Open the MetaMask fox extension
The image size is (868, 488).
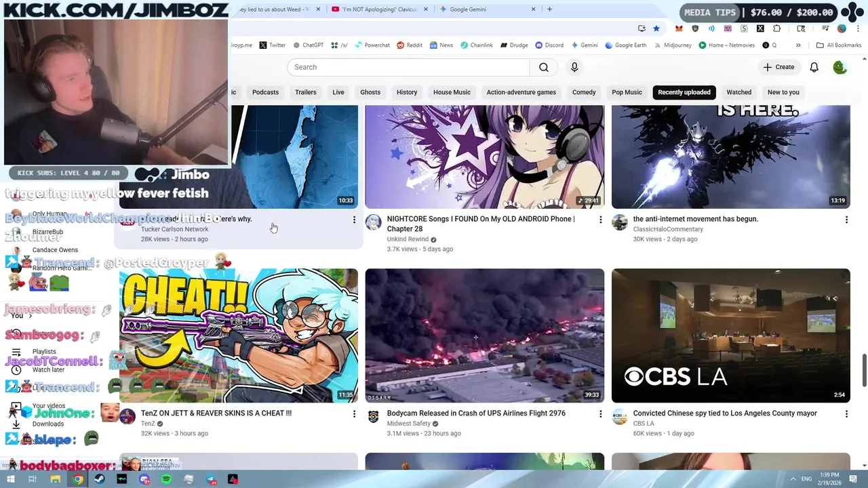(x=679, y=28)
